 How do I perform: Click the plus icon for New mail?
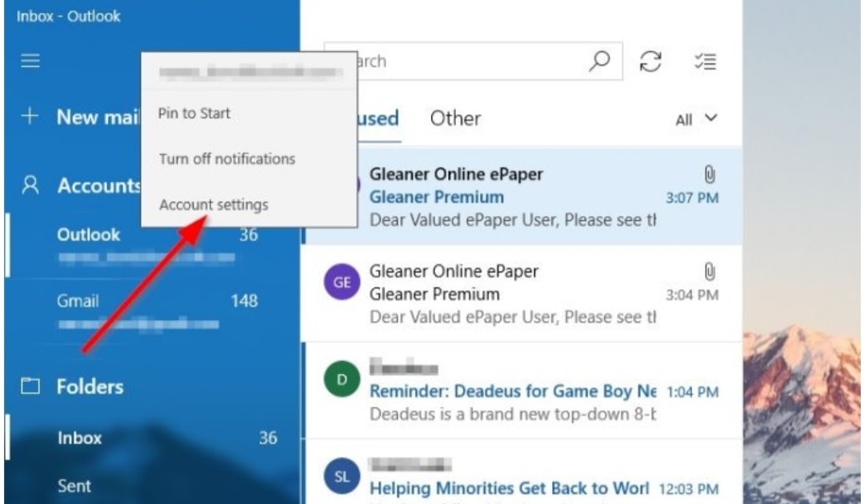tap(30, 116)
